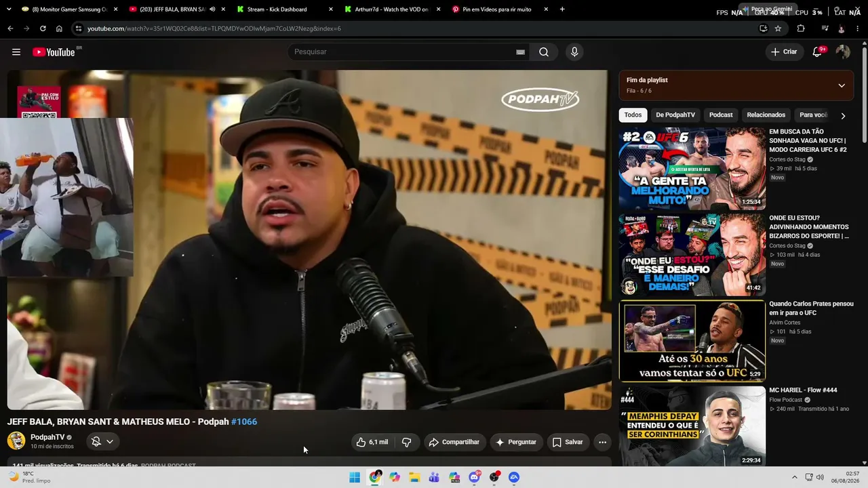Open the 'Onde eu estou?' video thumbnail
Viewport: 868px width, 488px height.
point(692,255)
